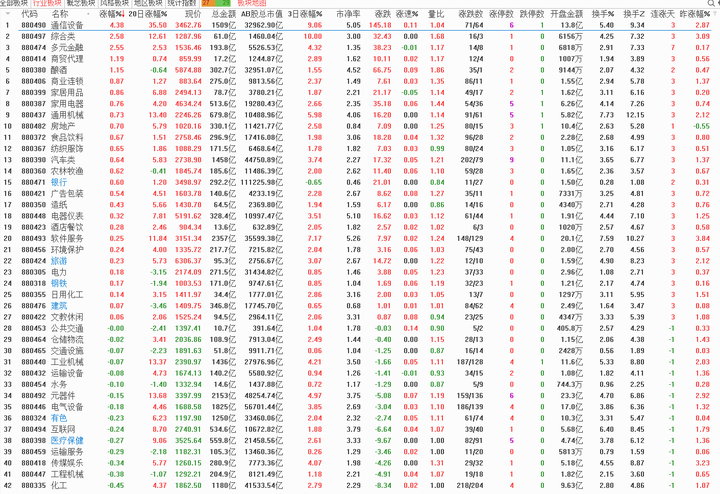Sort by 量比 column header
720x494 pixels.
coord(436,14)
